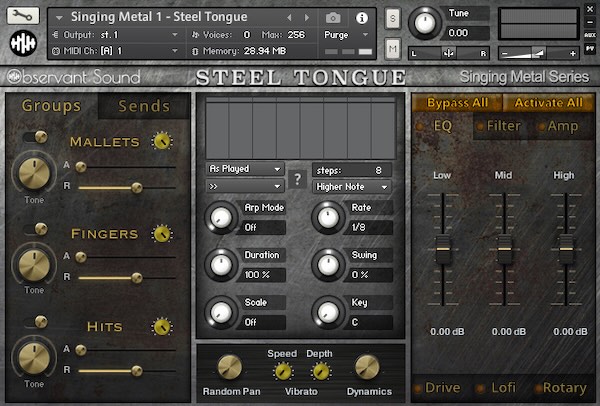This screenshot has height=406, width=600.
Task: Adjust the Swing knob
Action: tap(328, 265)
